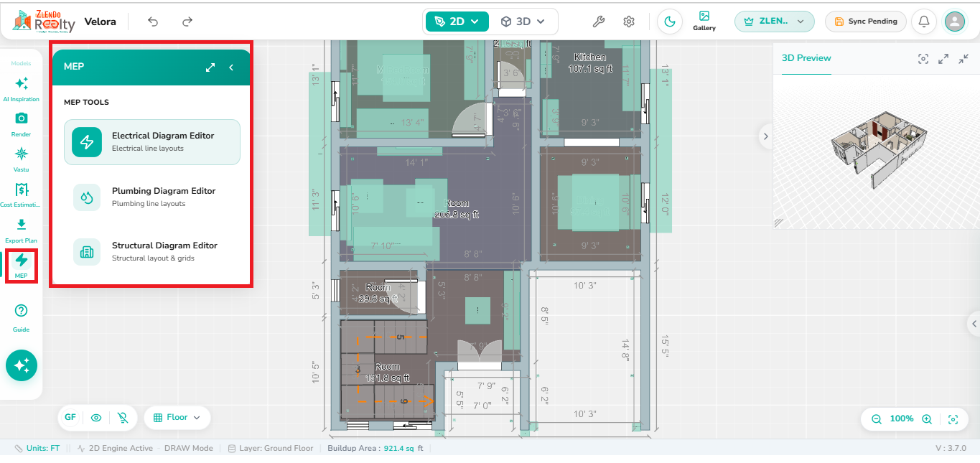Click the Velora project name

pyautogui.click(x=100, y=22)
